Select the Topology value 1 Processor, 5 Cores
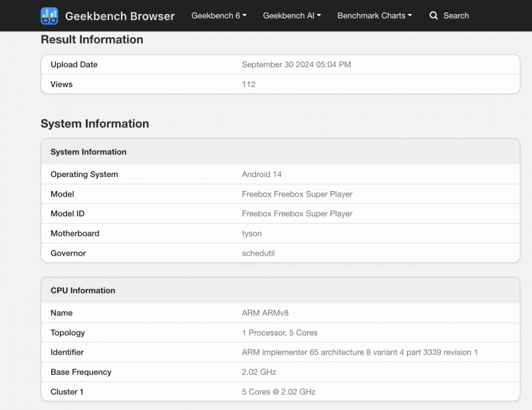The image size is (532, 410). [279, 333]
